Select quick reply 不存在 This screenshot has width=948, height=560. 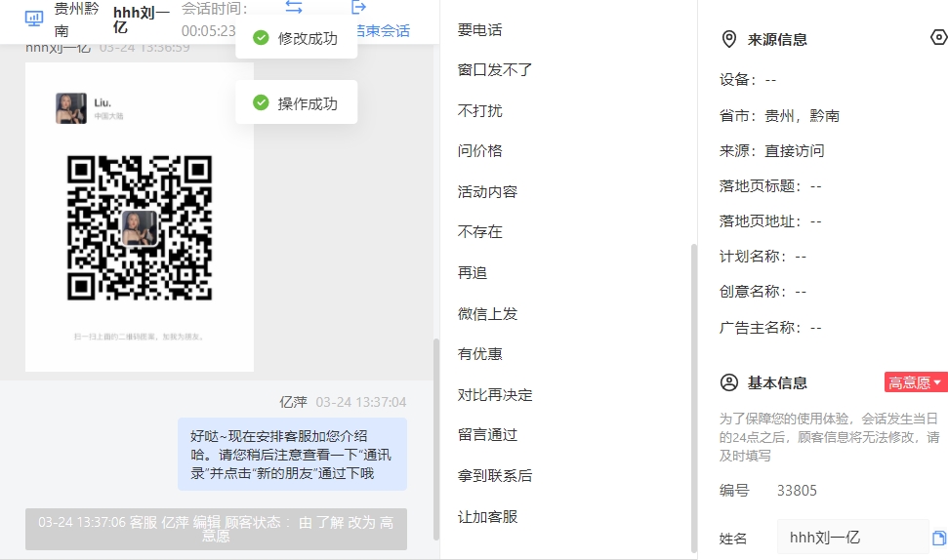click(x=480, y=232)
